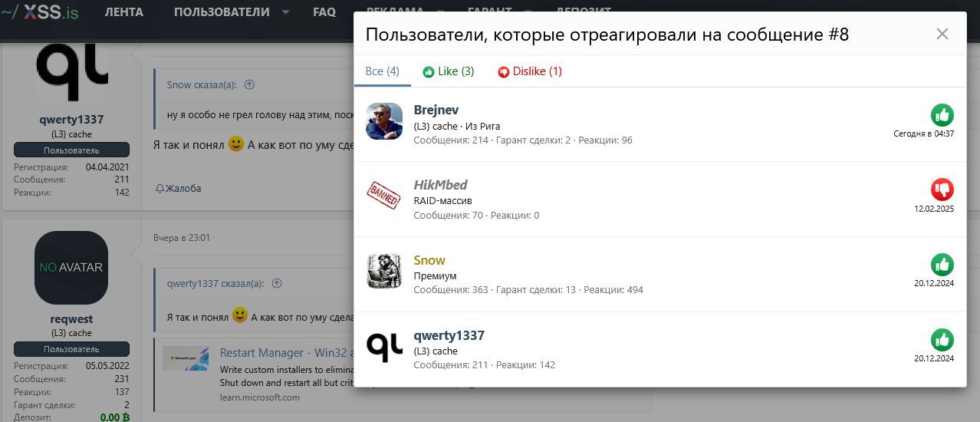Viewport: 980px width, 422px height.
Task: Click the thumbs-up icon in Like tab
Action: (429, 72)
